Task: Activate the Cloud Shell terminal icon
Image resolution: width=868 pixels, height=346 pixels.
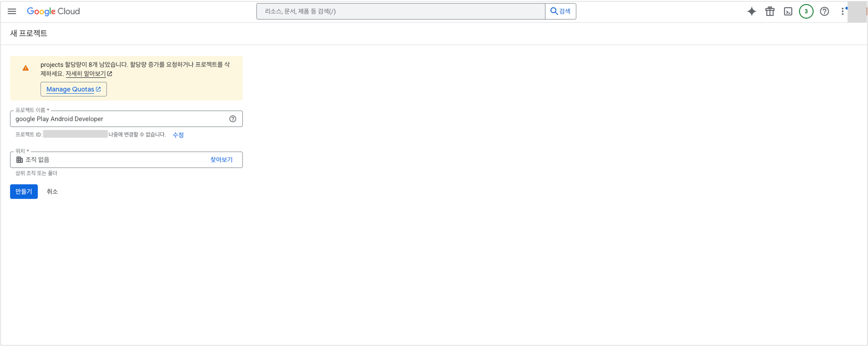Action: pyautogui.click(x=788, y=11)
